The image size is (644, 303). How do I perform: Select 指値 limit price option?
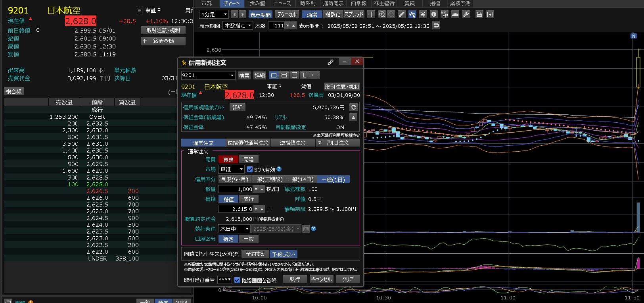(x=228, y=199)
